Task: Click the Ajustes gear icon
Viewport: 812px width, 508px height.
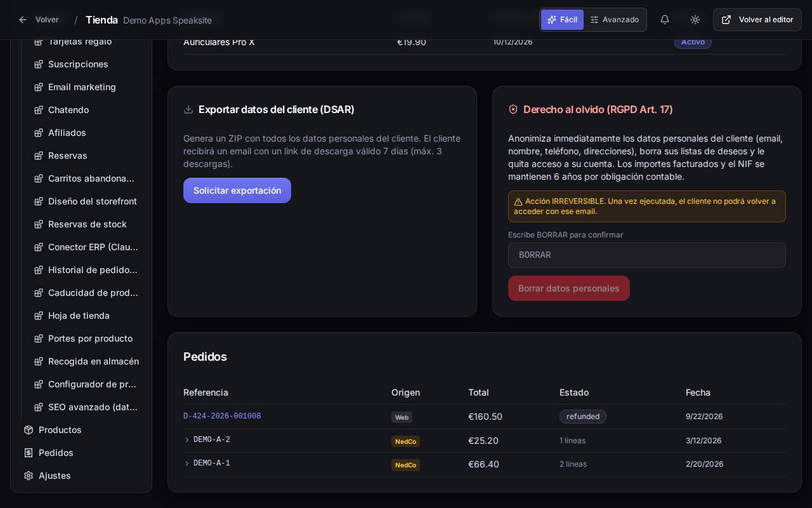Action: pyautogui.click(x=29, y=476)
